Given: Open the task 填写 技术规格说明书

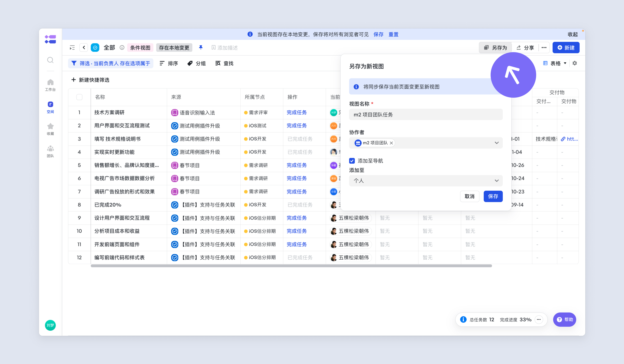Looking at the screenshot, I should click(x=117, y=139).
